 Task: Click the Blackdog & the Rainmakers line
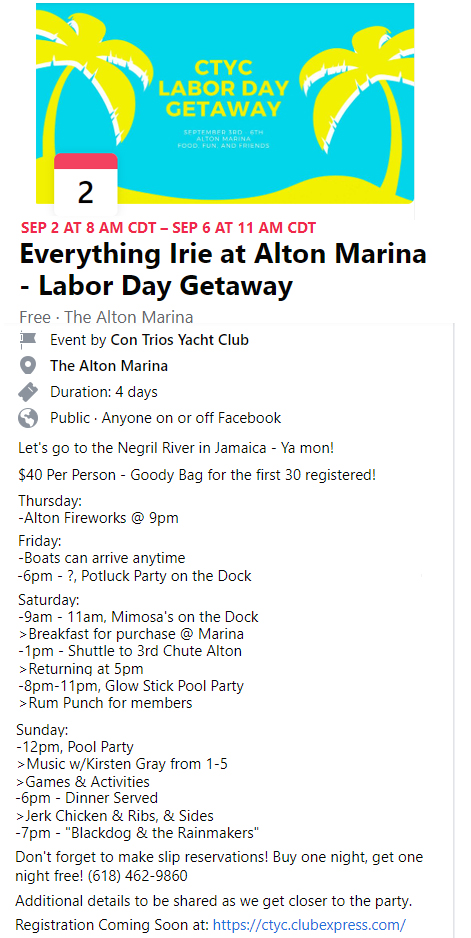point(137,832)
